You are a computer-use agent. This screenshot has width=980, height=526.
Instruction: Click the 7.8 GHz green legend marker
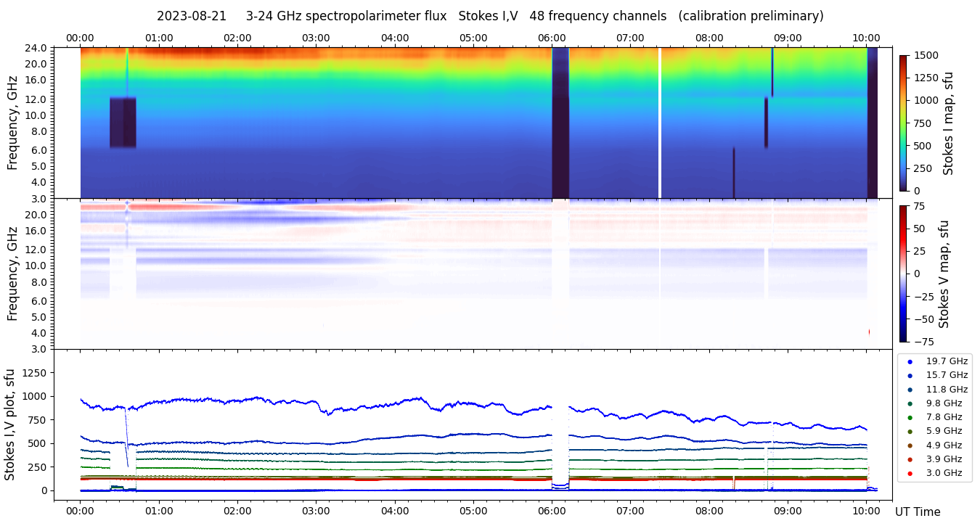[x=910, y=417]
